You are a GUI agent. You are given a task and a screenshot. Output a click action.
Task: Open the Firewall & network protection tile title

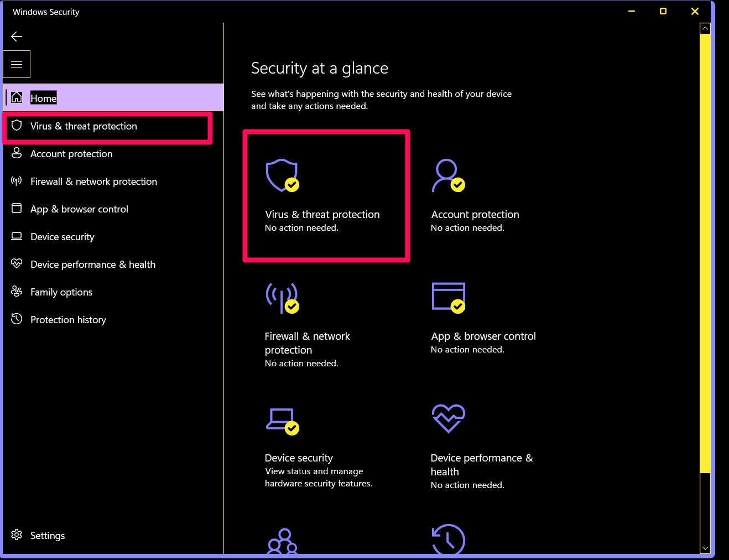[308, 343]
